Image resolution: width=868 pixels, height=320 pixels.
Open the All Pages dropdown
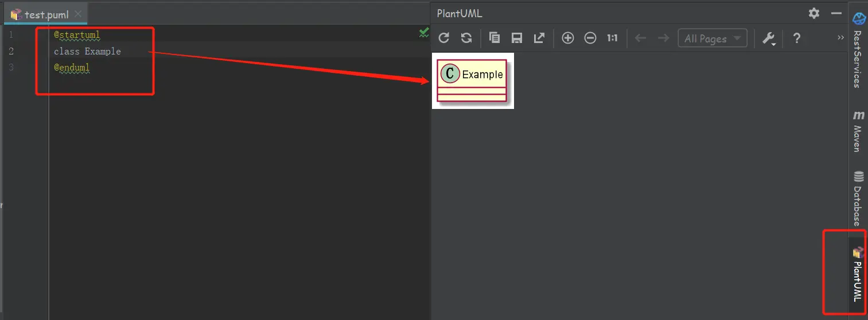[x=713, y=38]
